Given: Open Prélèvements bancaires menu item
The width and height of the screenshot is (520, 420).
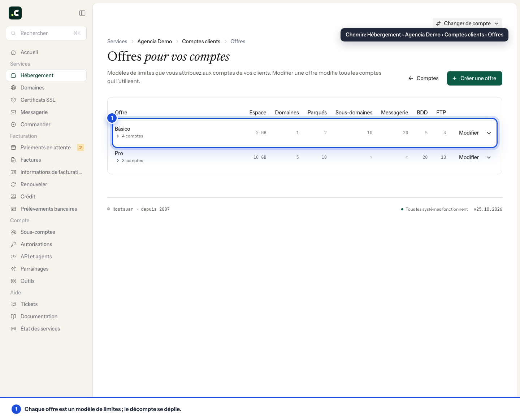Looking at the screenshot, I should pyautogui.click(x=46, y=209).
